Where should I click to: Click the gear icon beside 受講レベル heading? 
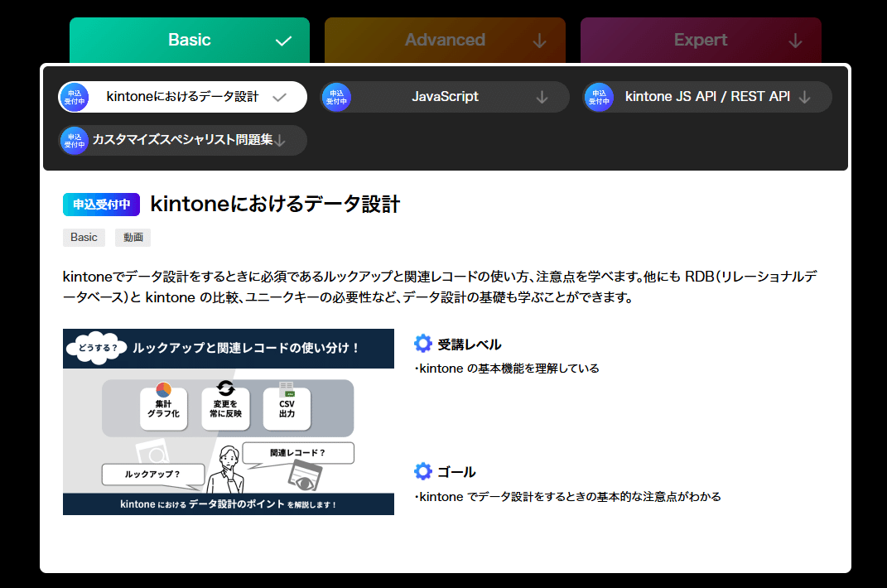tap(422, 343)
